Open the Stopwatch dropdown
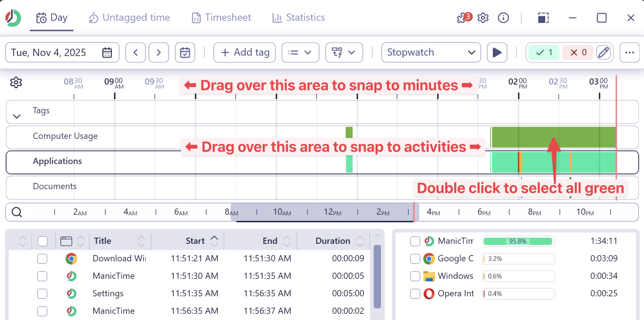 click(431, 52)
